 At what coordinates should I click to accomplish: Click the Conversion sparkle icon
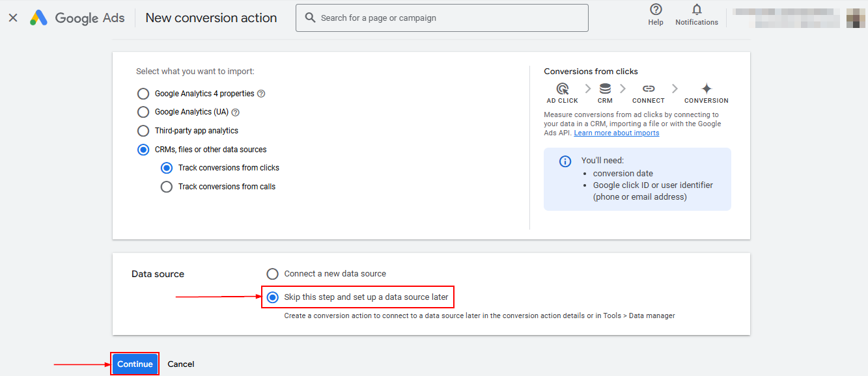tap(707, 88)
